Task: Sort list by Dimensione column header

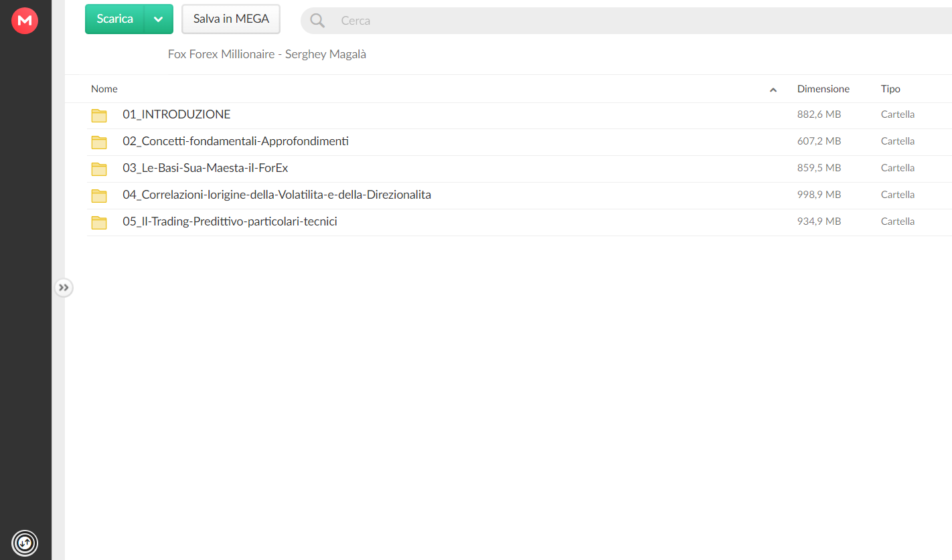Action: coord(823,89)
